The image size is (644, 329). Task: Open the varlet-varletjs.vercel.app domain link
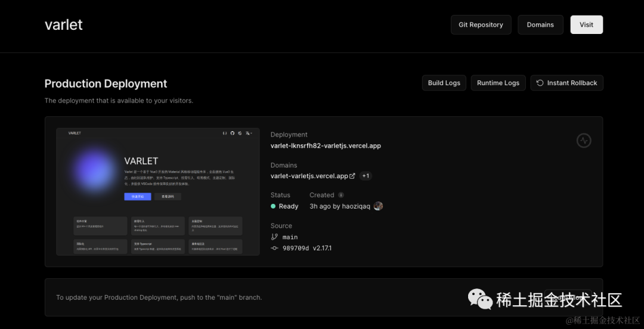[x=309, y=176]
